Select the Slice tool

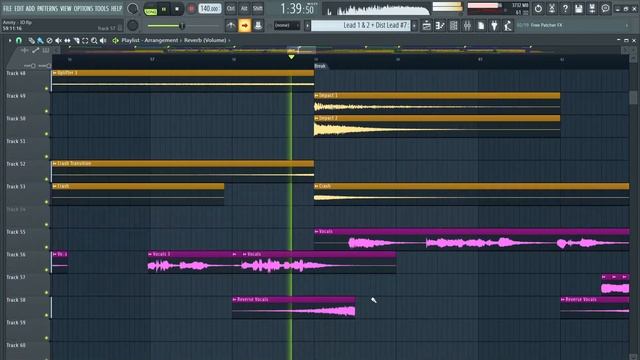coord(76,40)
